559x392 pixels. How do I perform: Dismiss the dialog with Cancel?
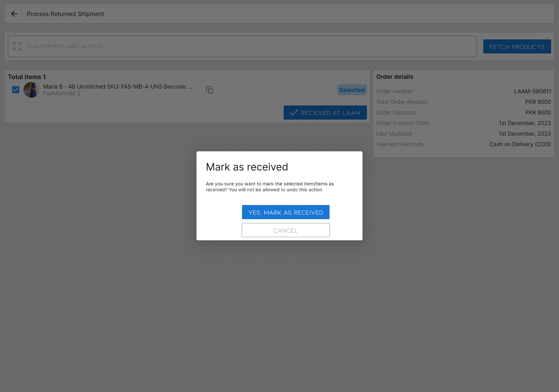[x=286, y=230]
